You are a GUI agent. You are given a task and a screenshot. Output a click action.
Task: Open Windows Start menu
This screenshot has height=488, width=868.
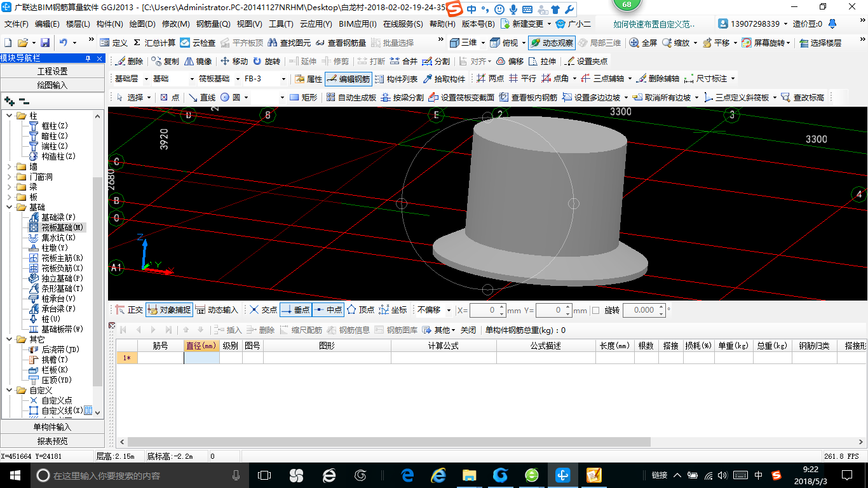point(15,475)
